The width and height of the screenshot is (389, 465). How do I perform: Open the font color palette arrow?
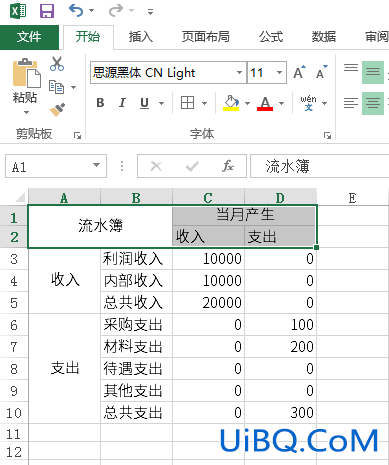(281, 103)
